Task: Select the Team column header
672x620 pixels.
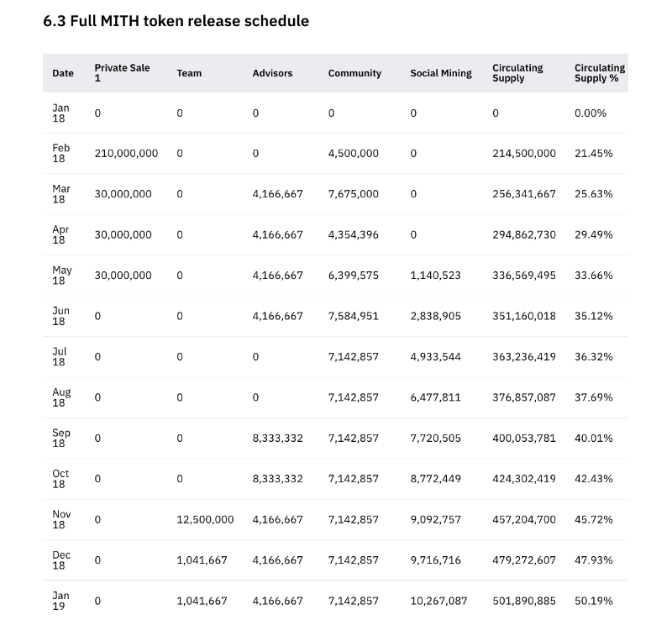Action: [189, 74]
